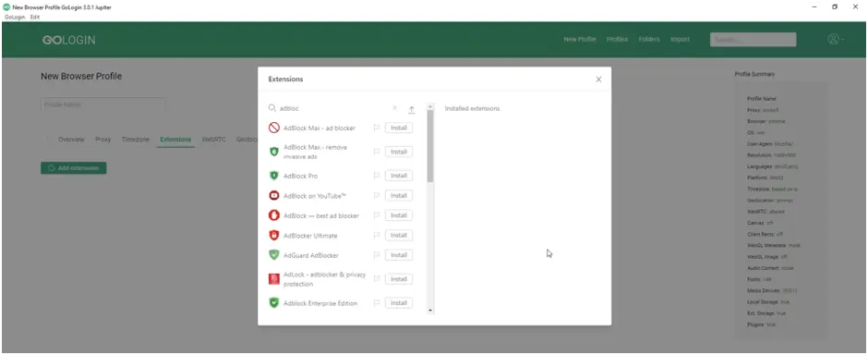Clear the extension search text

tap(394, 108)
